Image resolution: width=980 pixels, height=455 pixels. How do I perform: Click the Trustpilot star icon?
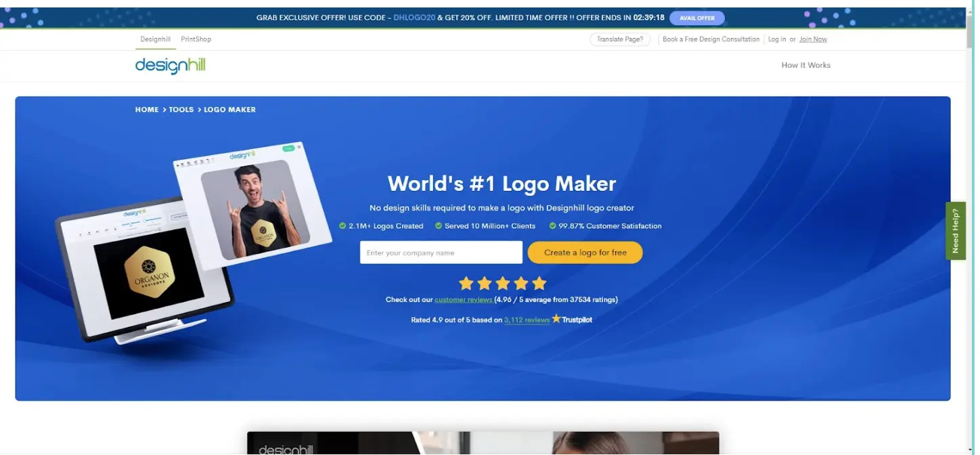point(556,318)
